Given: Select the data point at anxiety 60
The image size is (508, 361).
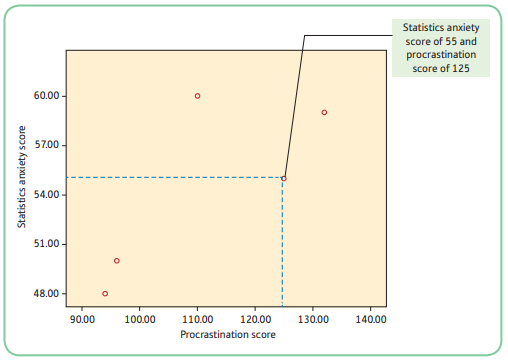Looking at the screenshot, I should (x=197, y=96).
